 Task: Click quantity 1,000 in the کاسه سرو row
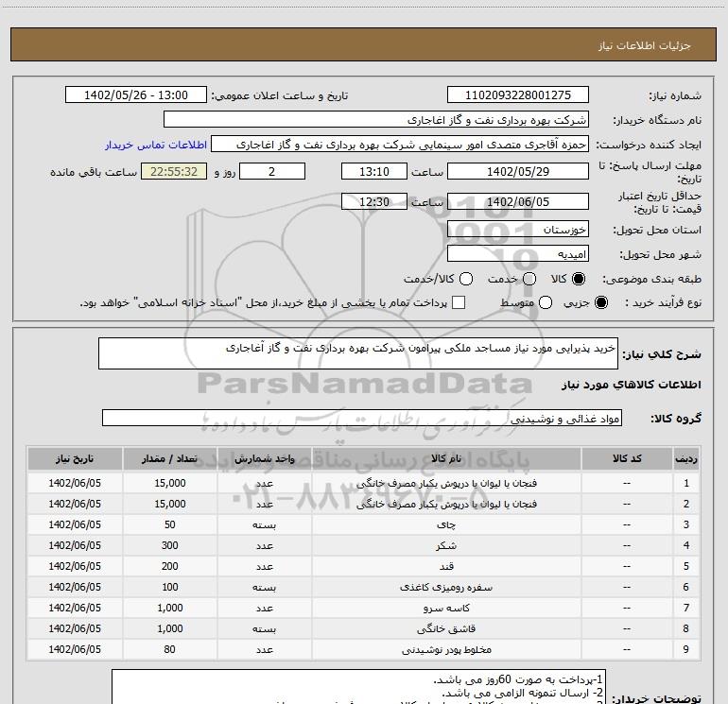(x=170, y=608)
